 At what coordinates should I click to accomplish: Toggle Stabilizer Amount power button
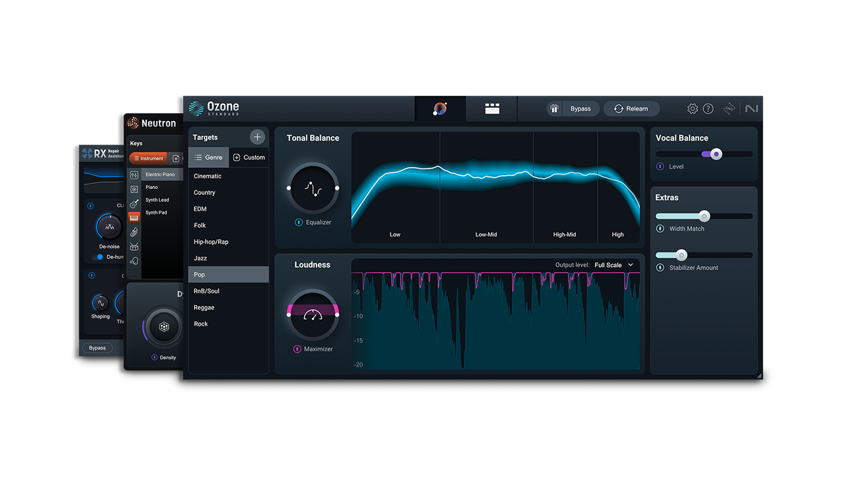pos(660,267)
